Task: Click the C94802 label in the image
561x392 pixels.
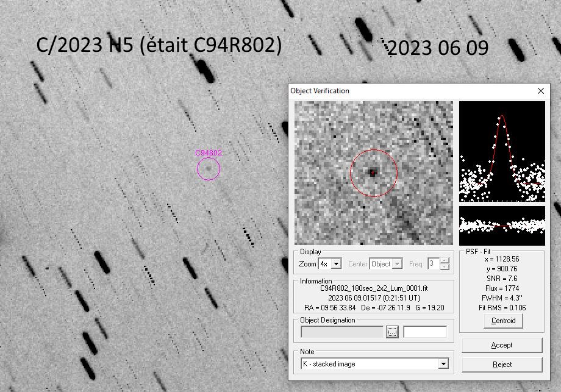Action: 209,153
